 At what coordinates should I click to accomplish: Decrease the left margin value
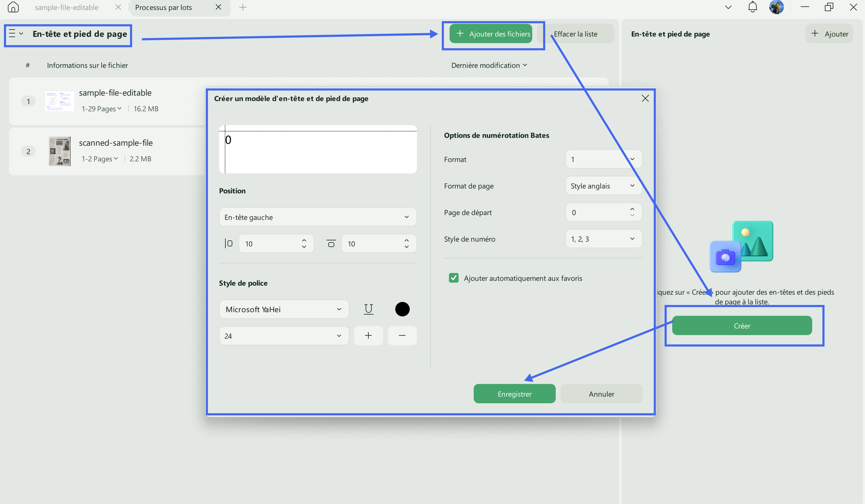[x=304, y=247]
